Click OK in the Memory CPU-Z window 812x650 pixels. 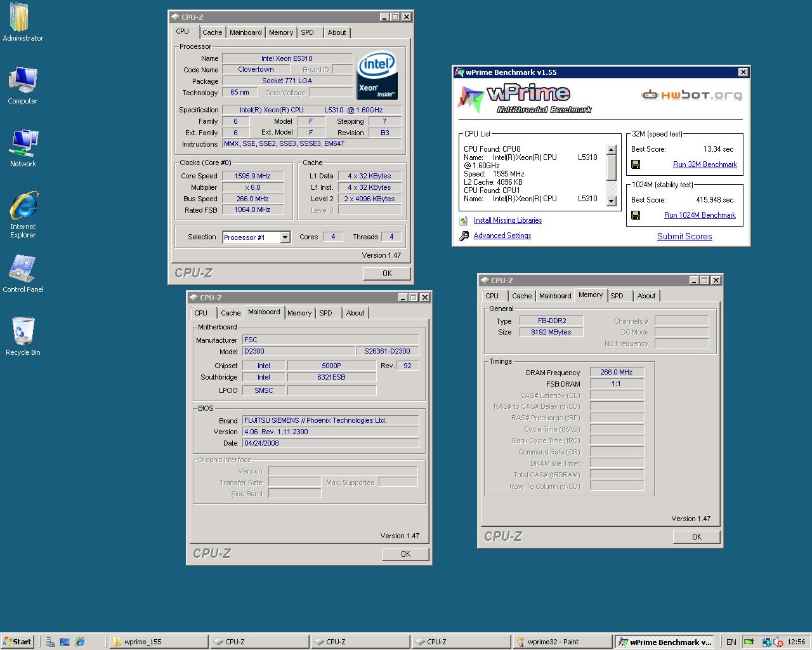click(697, 537)
